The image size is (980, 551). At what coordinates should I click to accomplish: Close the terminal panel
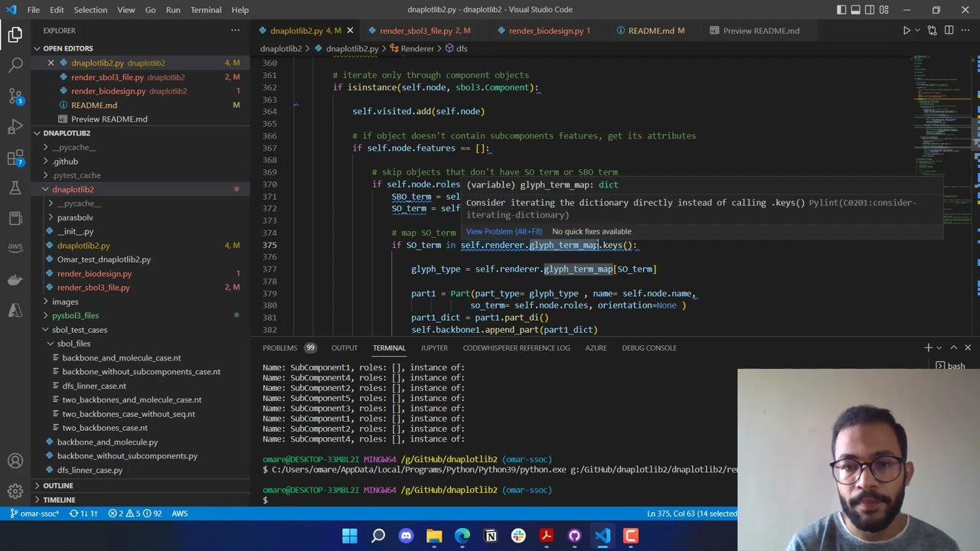tap(968, 347)
